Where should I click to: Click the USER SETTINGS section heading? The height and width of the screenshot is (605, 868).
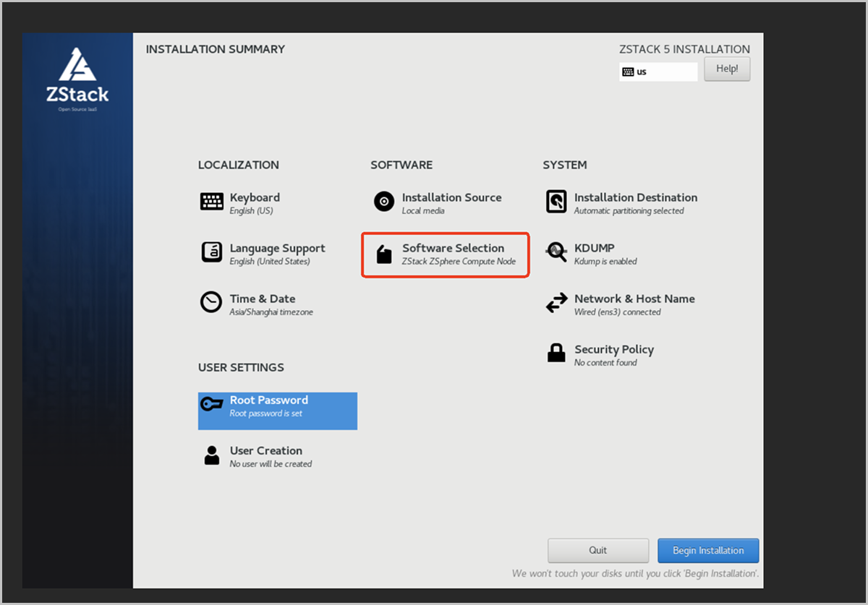(x=241, y=367)
